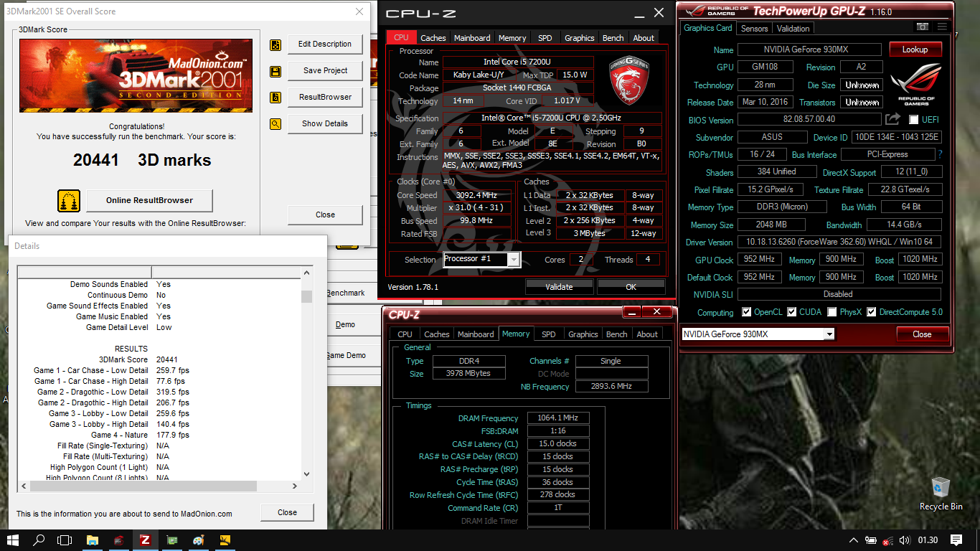The height and width of the screenshot is (551, 980).
Task: Open Task View from the taskbar
Action: pyautogui.click(x=65, y=540)
